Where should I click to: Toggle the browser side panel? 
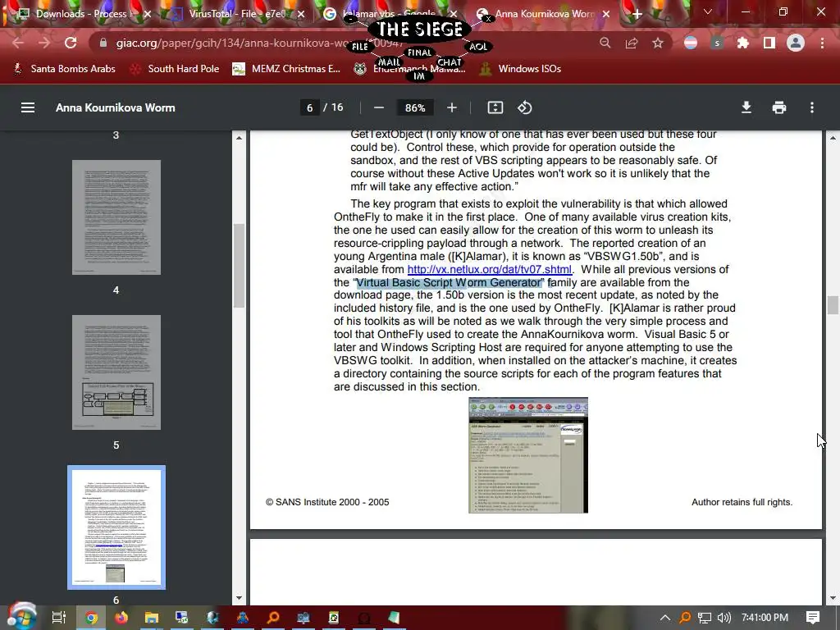point(769,43)
